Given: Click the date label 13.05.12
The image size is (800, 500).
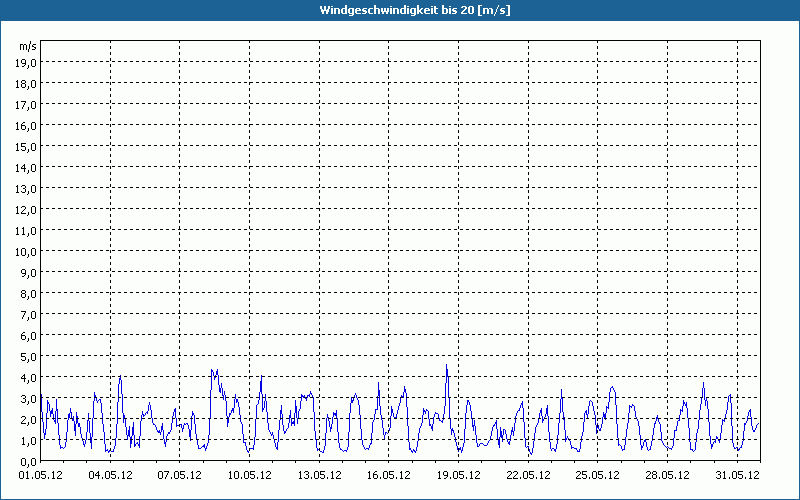Looking at the screenshot, I should (319, 476).
